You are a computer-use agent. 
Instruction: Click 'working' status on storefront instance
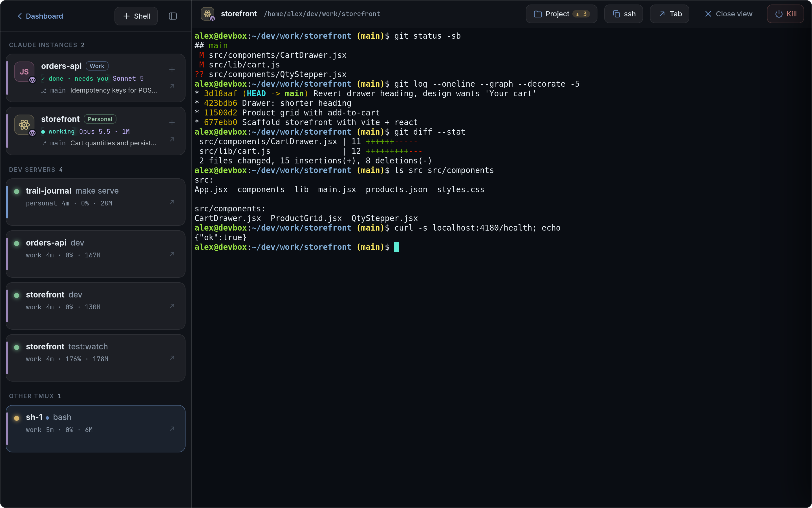[x=58, y=132]
